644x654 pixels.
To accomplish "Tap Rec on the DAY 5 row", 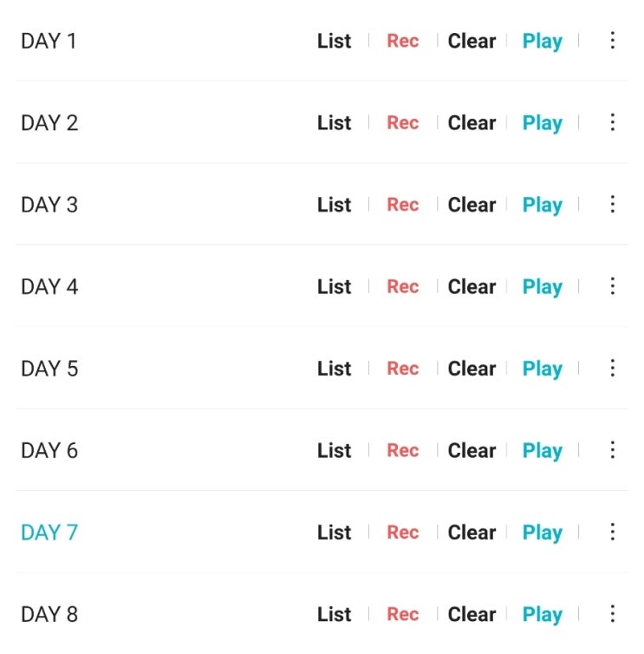I will coord(403,369).
